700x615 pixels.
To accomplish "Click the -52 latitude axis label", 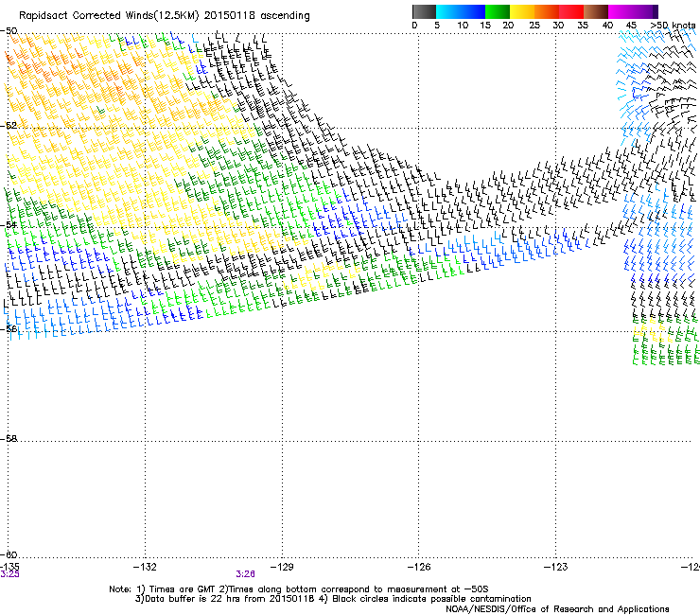I will coord(9,126).
